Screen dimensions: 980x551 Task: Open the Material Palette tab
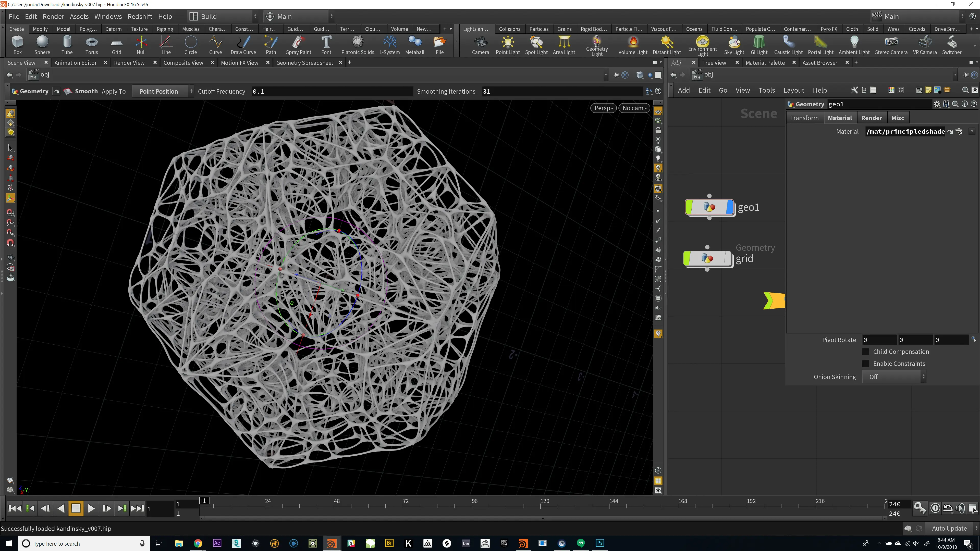[765, 63]
